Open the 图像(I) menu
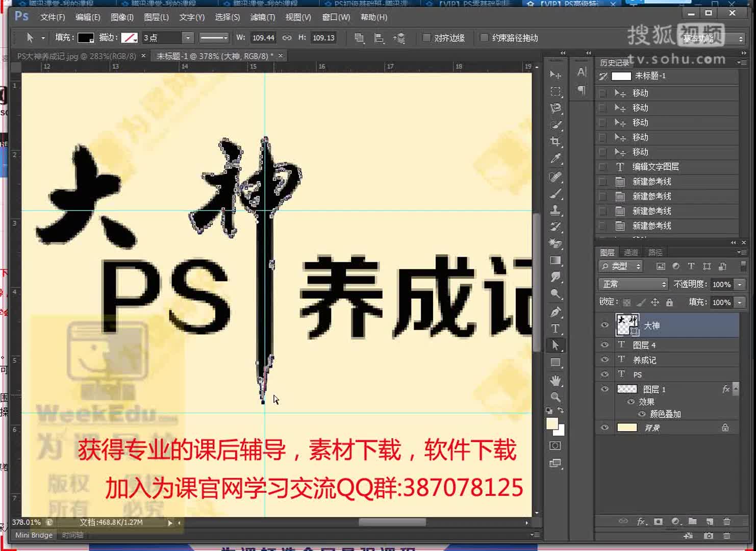 point(122,17)
